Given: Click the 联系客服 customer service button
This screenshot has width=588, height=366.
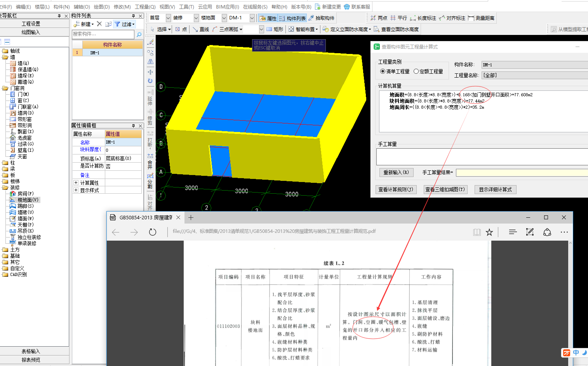Looking at the screenshot, I should click(357, 7).
